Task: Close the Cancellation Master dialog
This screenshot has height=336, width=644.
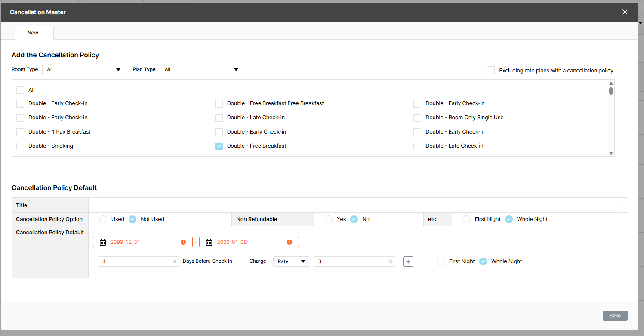Action: point(625,12)
